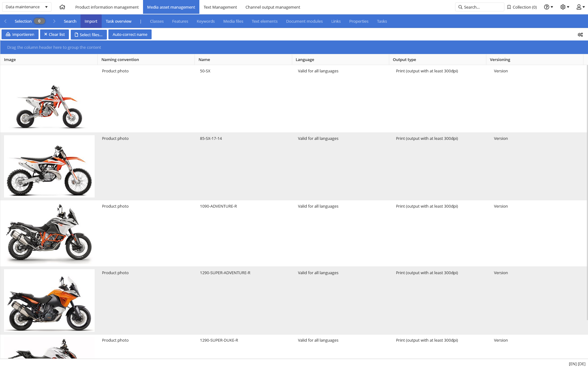Open the Media files tab
588x368 pixels.
pyautogui.click(x=233, y=21)
